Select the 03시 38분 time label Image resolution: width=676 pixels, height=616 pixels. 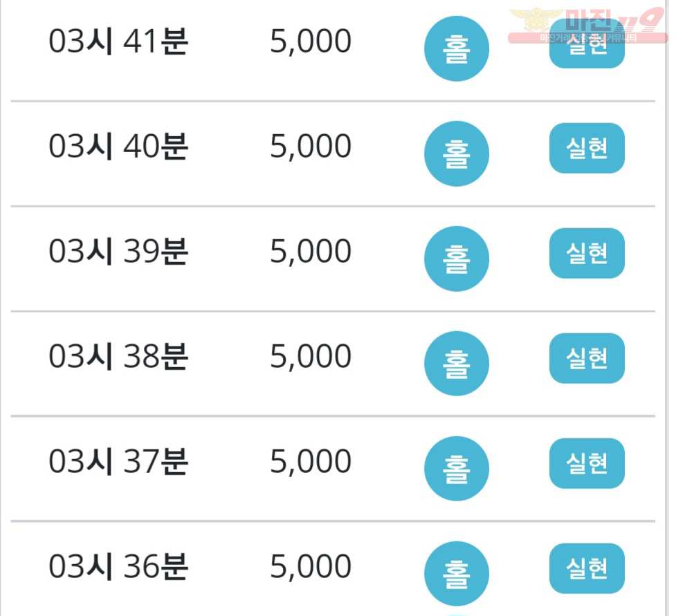tap(118, 357)
